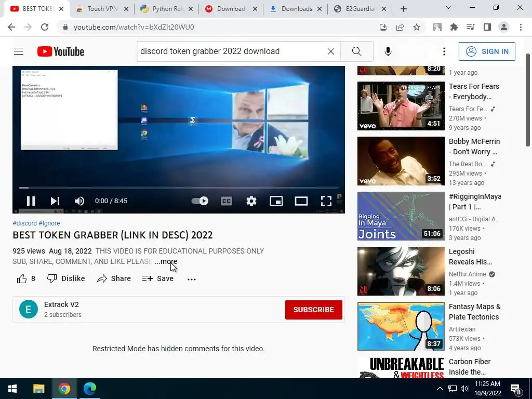
Task: Expand description with ...more
Action: point(166,262)
